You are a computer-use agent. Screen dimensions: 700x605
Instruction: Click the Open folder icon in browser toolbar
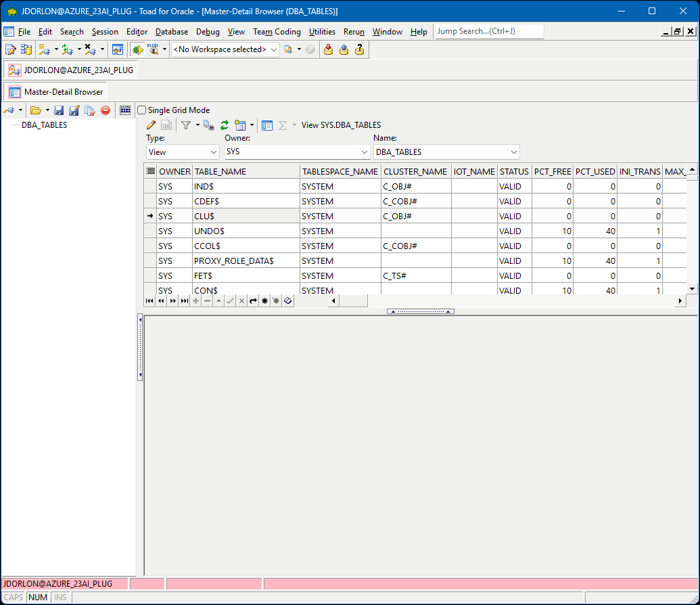coord(36,110)
